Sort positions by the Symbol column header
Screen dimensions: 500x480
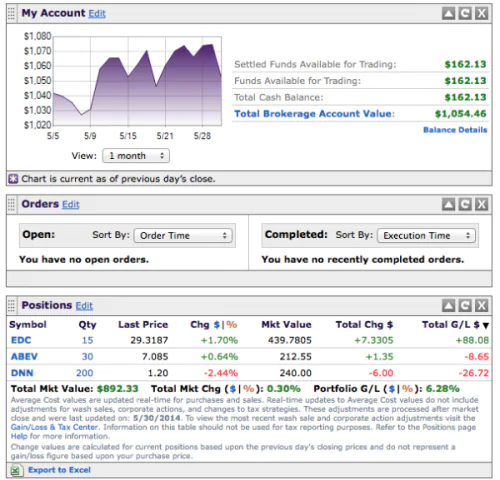point(28,325)
